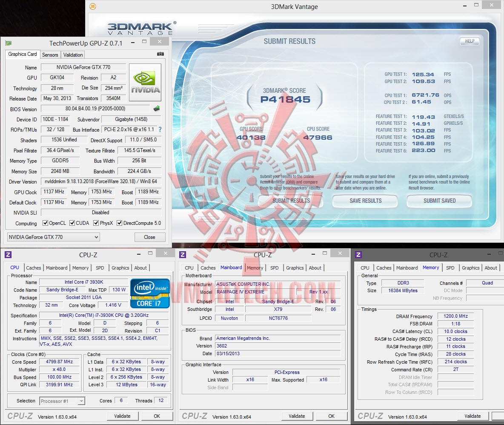This screenshot has height=425, width=504.
Task: Click the Command Rate value 2T
Action: pyautogui.click(x=455, y=369)
